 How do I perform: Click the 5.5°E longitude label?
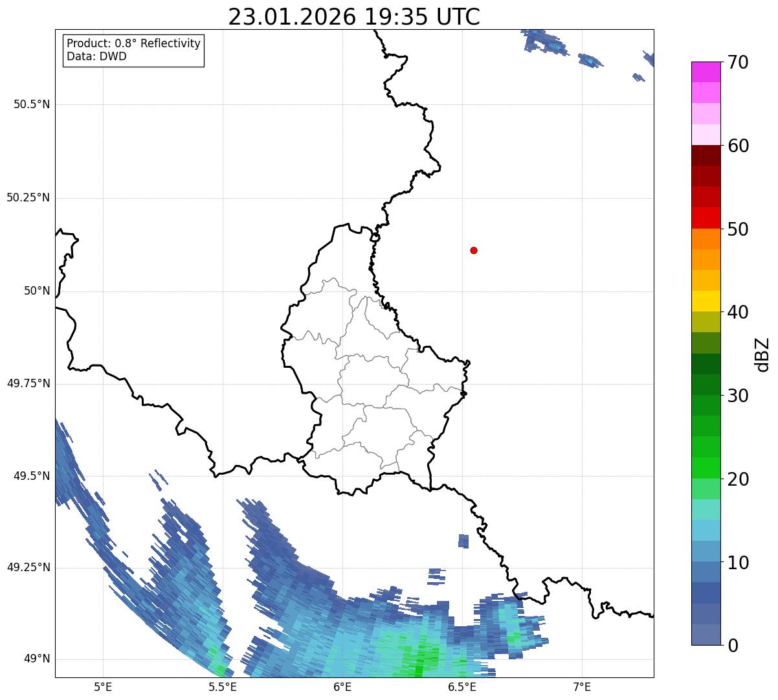[223, 686]
